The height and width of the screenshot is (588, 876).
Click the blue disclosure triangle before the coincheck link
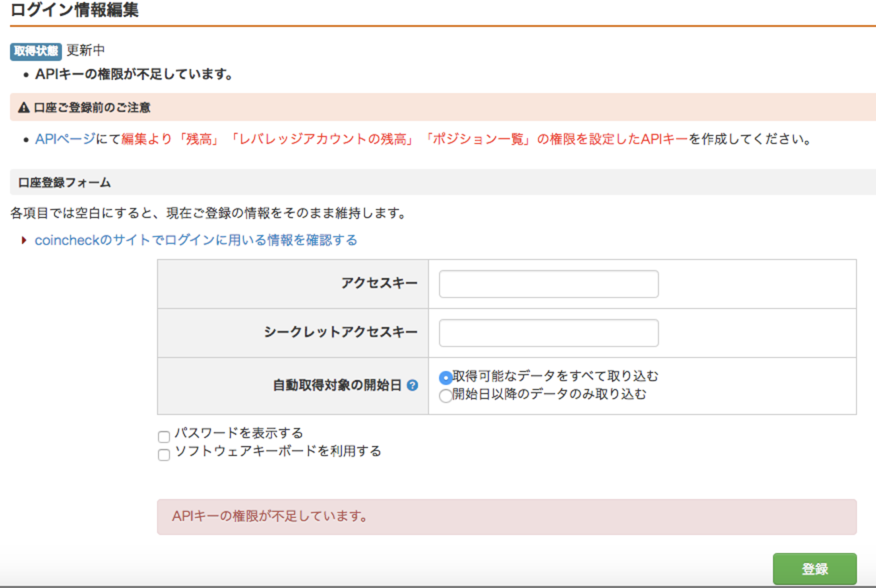(x=24, y=240)
